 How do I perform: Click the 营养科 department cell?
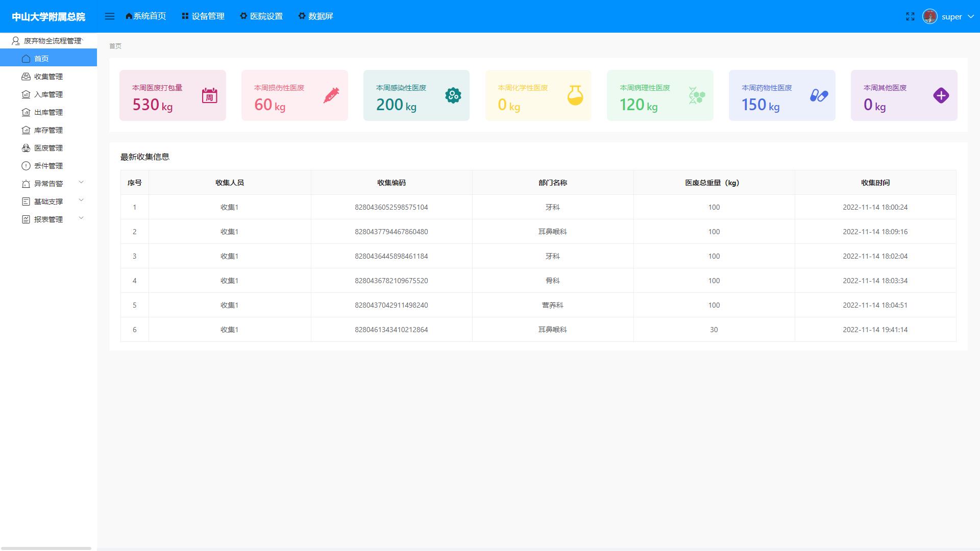(x=553, y=305)
